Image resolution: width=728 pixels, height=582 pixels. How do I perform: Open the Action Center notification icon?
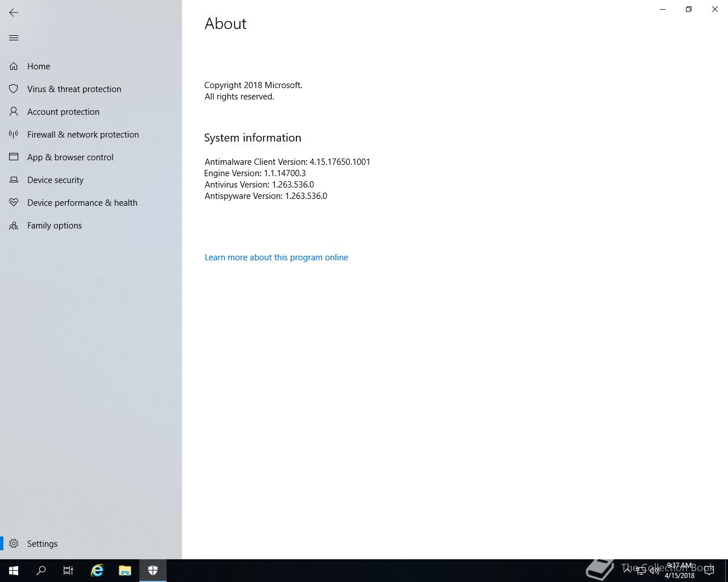point(709,571)
